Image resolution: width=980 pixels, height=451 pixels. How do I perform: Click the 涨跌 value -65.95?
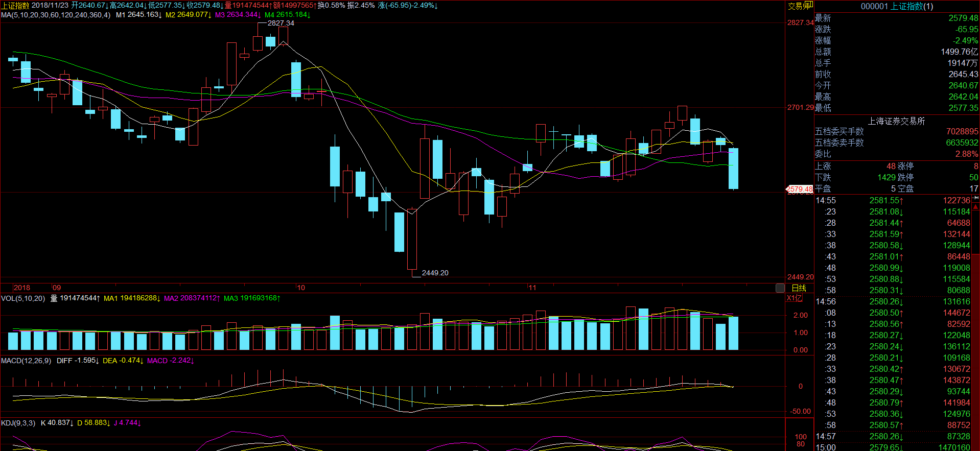point(967,29)
